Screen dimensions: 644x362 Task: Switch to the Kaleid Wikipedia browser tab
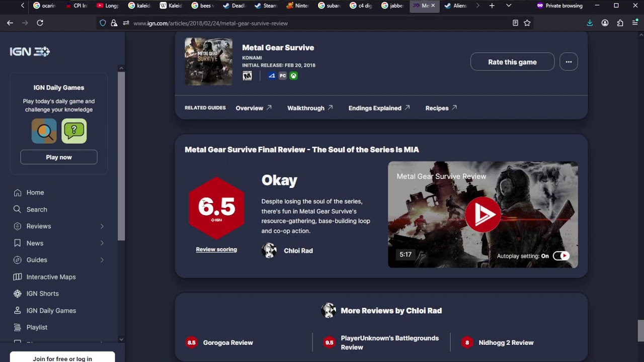(172, 6)
